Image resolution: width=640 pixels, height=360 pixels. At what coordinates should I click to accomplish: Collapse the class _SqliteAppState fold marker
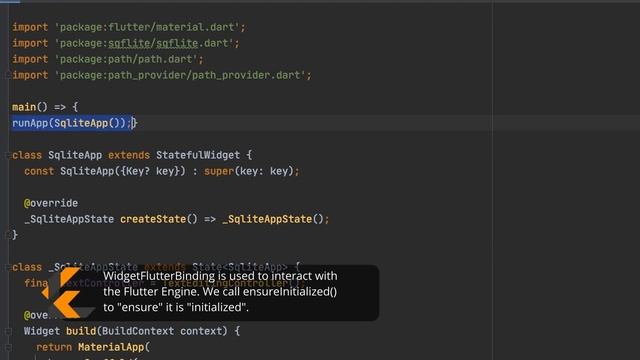click(x=7, y=267)
